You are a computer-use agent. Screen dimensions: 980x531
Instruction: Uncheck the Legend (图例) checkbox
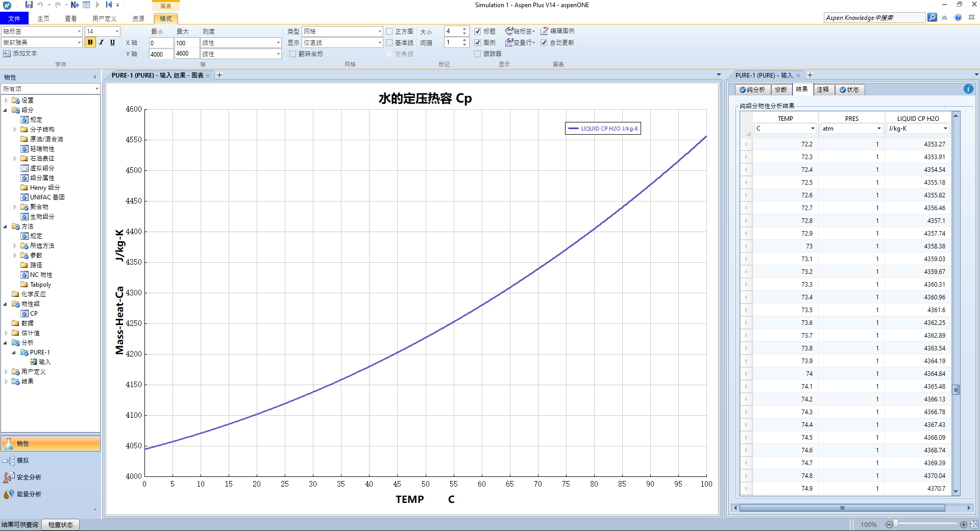478,42
